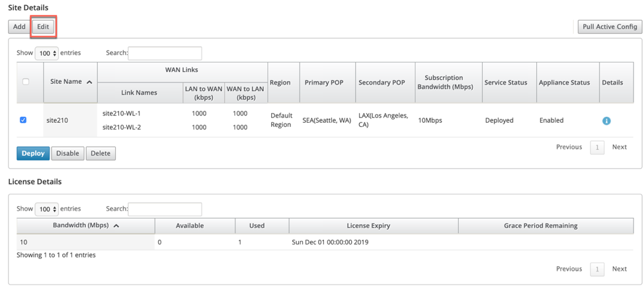The width and height of the screenshot is (644, 286).
Task: Select page 1 in Site Details pagination
Action: click(x=597, y=148)
